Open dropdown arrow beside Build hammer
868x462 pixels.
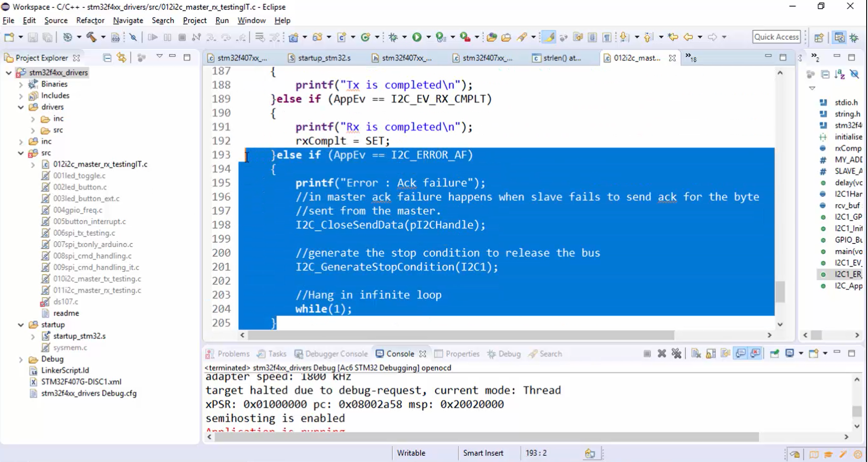(x=103, y=37)
